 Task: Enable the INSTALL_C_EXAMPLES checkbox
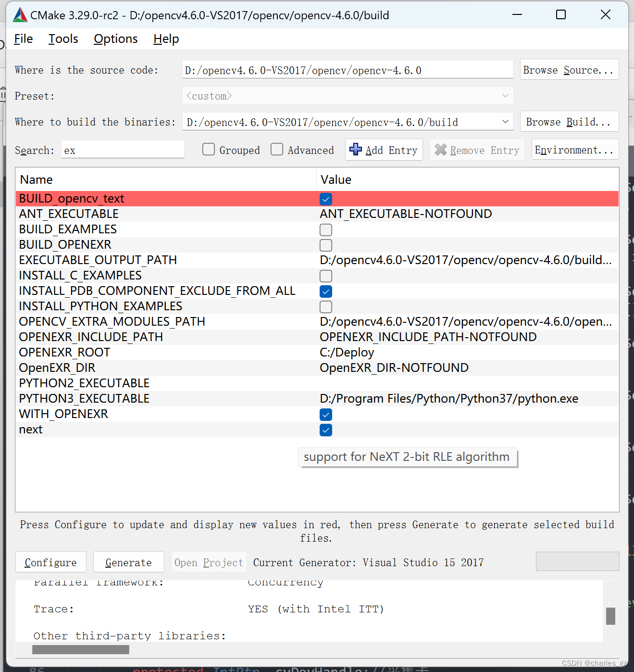[x=326, y=276]
